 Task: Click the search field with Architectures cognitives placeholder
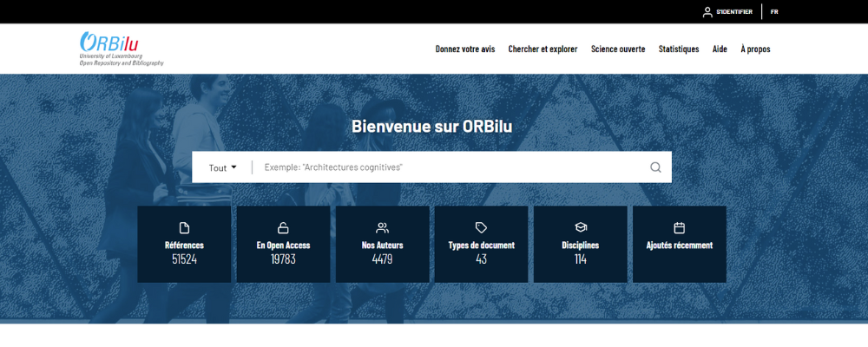(x=451, y=167)
